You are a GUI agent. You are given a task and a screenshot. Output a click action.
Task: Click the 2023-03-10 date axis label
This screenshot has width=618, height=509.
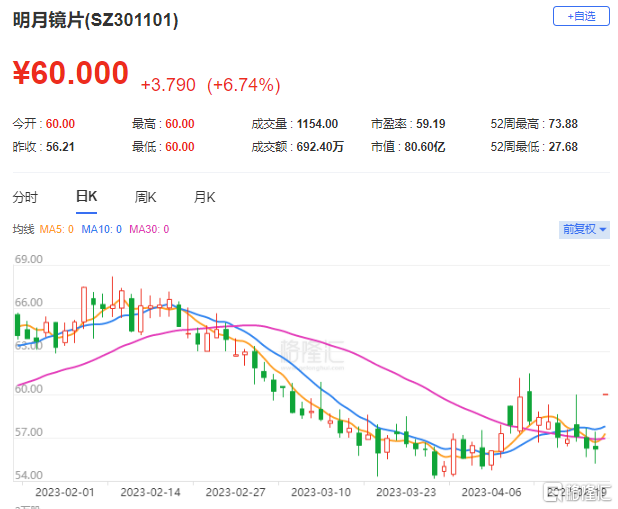point(321,492)
